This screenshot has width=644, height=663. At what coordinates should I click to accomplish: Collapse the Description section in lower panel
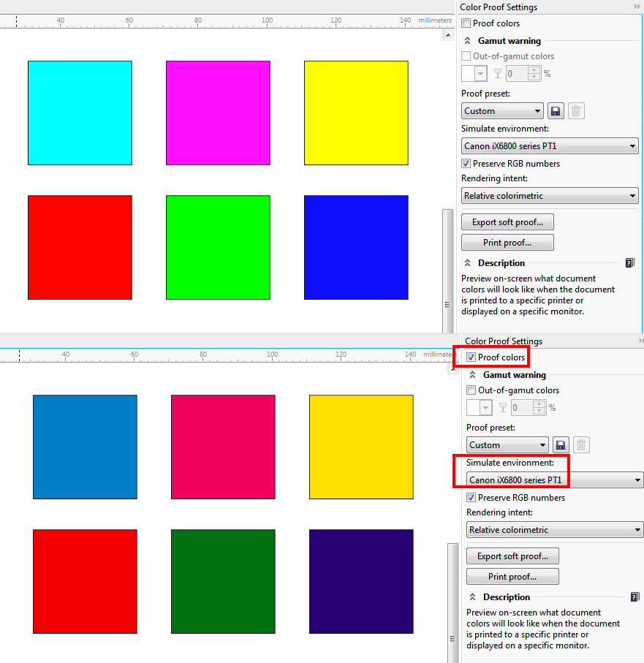473,597
